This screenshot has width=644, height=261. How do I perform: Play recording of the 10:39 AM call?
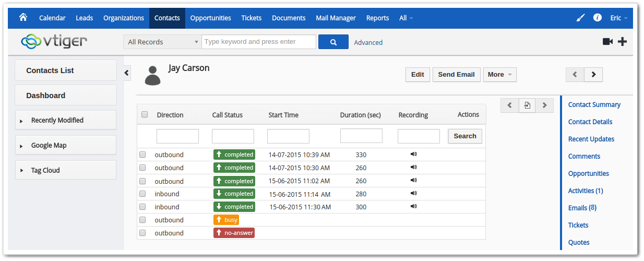(413, 154)
